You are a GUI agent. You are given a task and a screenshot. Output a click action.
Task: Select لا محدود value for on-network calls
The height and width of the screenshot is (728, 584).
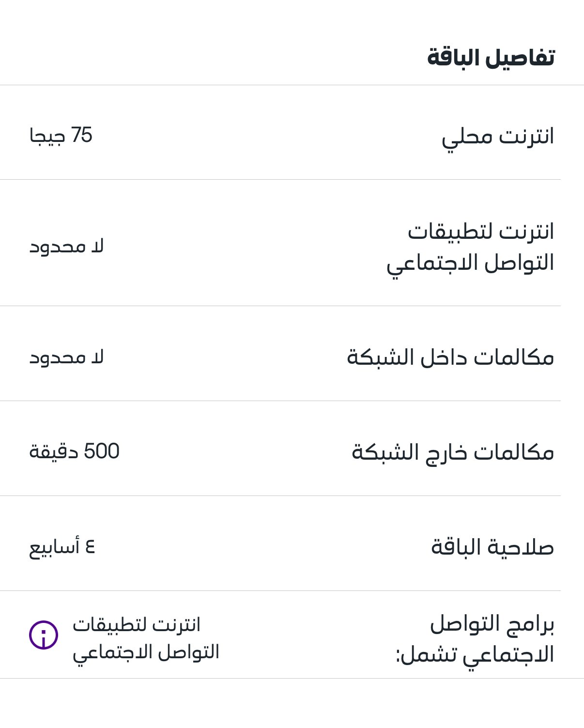[66, 357]
